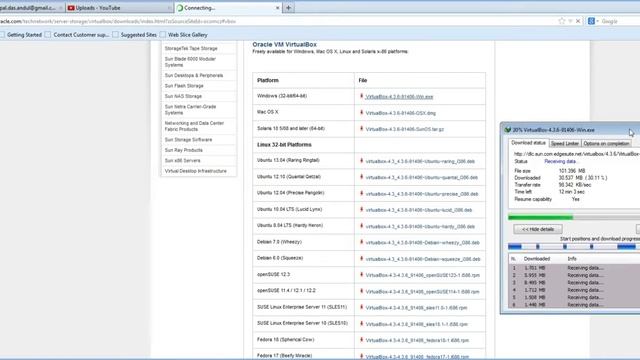Open Sun Storage Software sidebar item
The height and width of the screenshot is (360, 640).
point(189,140)
